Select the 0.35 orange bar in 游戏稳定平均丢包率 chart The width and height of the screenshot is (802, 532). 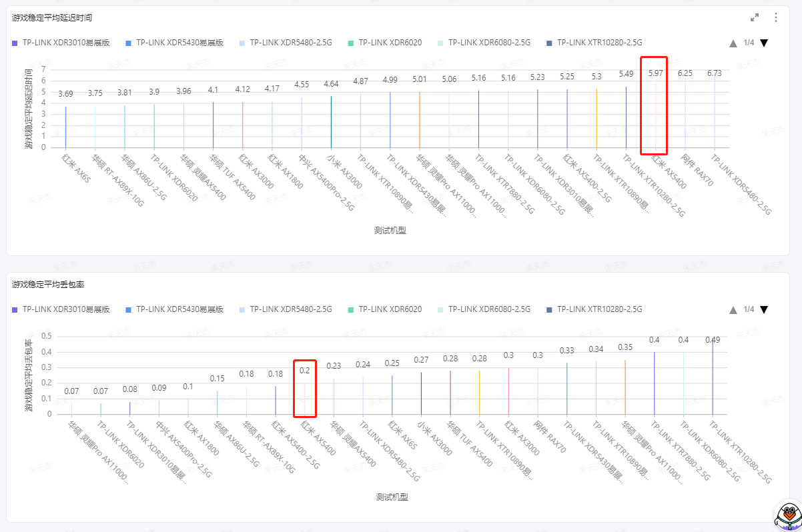(x=625, y=387)
